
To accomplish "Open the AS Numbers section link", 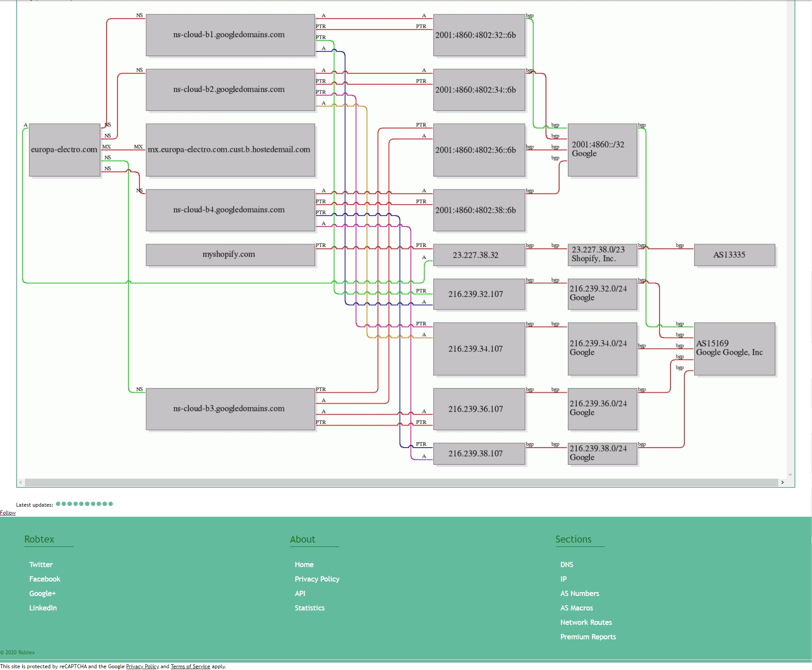I will [580, 593].
